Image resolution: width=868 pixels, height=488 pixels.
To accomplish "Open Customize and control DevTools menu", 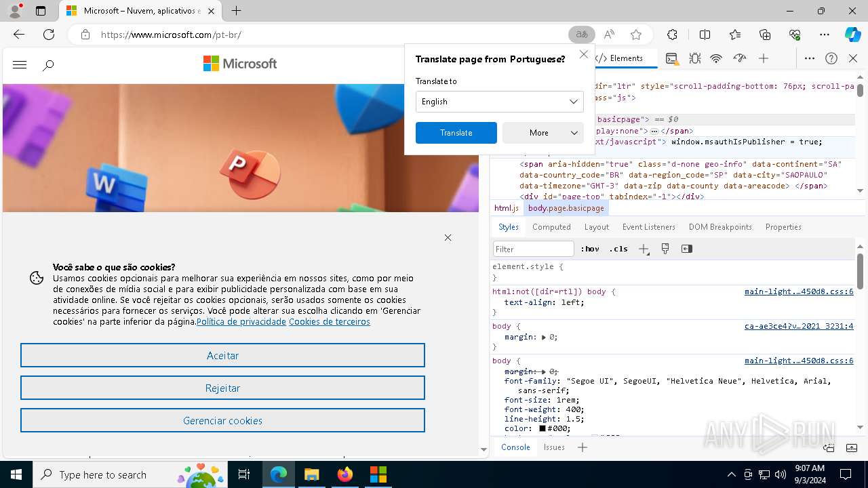I will tap(810, 58).
